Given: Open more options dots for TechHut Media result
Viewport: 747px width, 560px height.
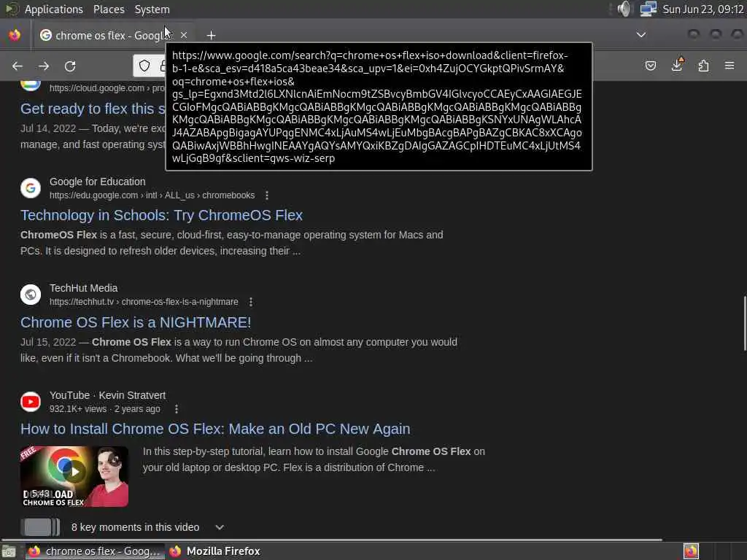Looking at the screenshot, I should coord(251,302).
